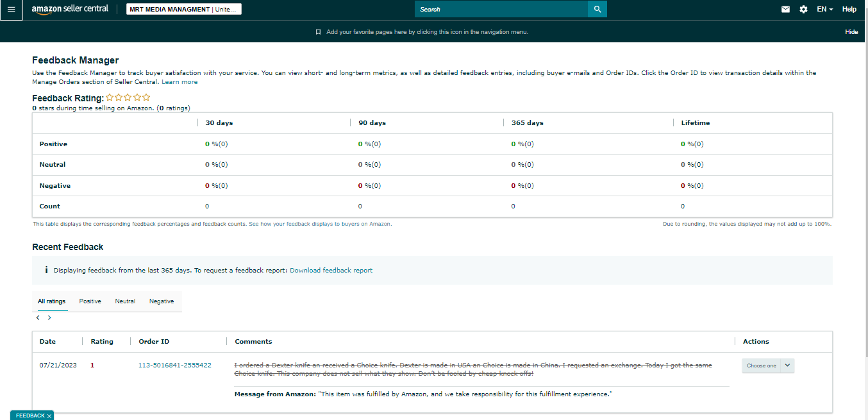
Task: Click the Recent Feedback heading
Action: click(x=67, y=247)
